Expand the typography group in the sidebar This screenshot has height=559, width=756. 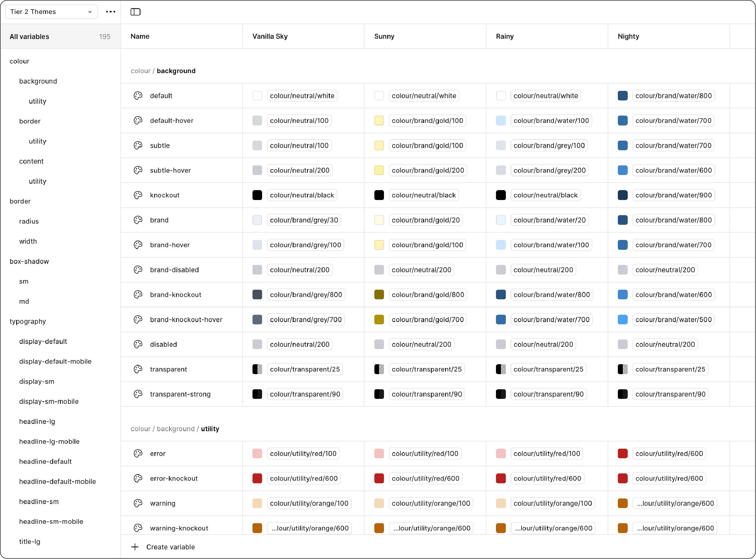[x=28, y=321]
